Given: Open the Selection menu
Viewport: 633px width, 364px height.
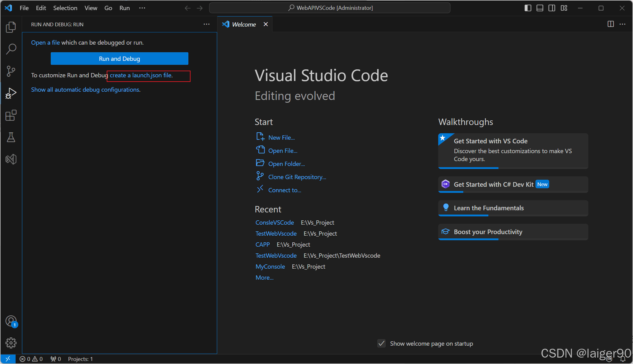Looking at the screenshot, I should [65, 8].
